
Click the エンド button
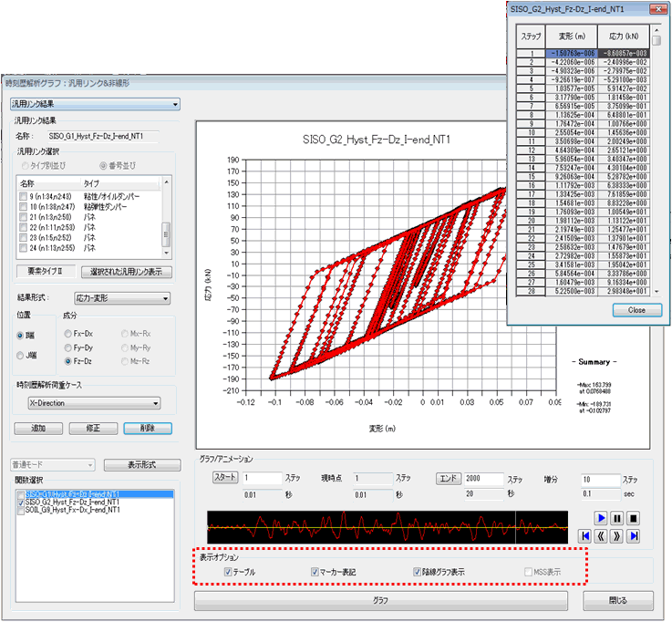(x=449, y=478)
